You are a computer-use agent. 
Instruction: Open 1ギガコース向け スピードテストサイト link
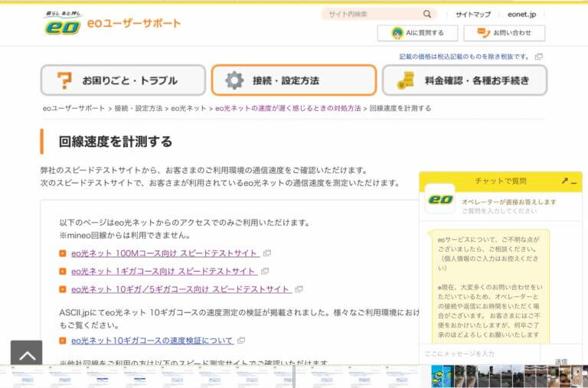coord(164,272)
